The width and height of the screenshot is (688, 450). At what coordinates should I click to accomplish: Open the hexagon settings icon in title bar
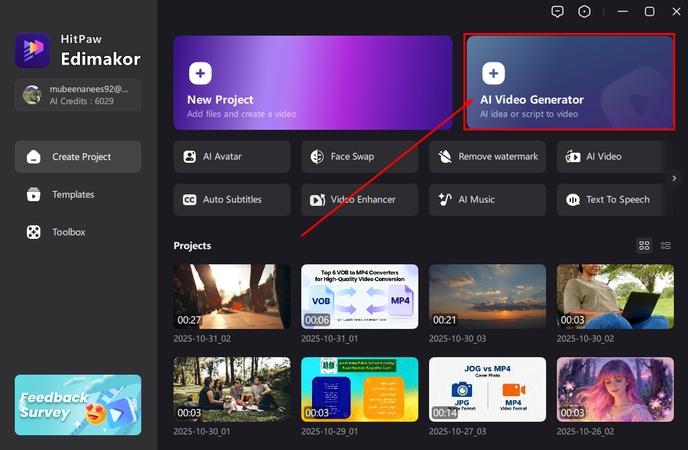[584, 11]
